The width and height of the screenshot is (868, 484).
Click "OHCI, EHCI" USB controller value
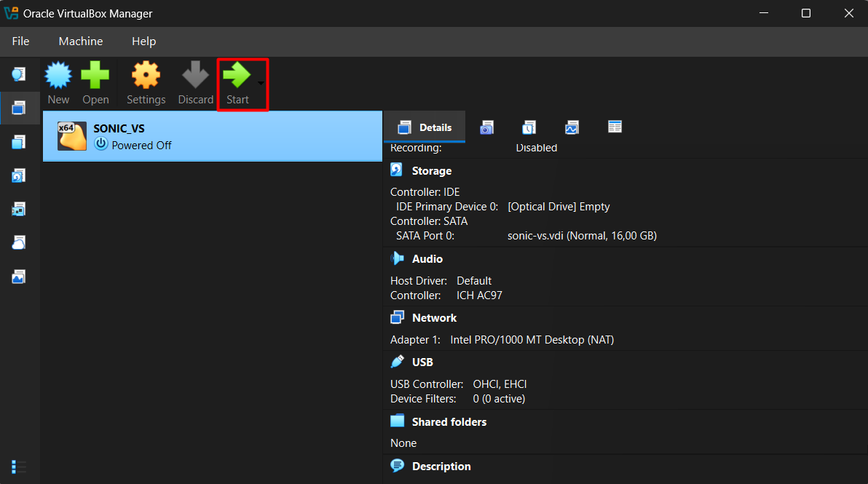[500, 384]
